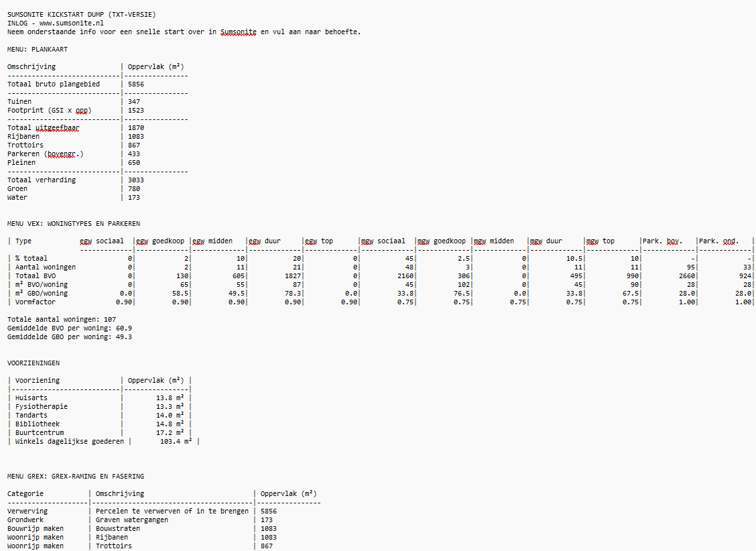Click the Gemiddelde GBO per woning line
Screen dimensions: 756x551
pos(70,336)
